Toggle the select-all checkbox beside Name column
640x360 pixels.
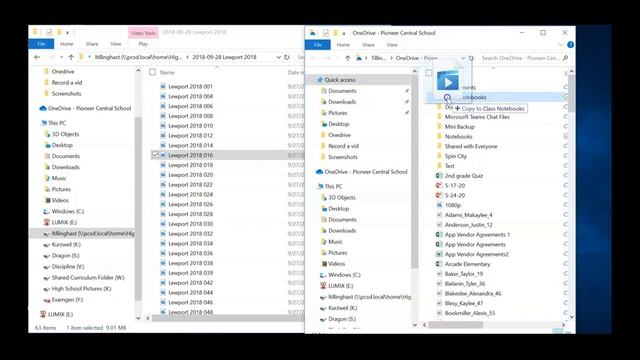153,72
